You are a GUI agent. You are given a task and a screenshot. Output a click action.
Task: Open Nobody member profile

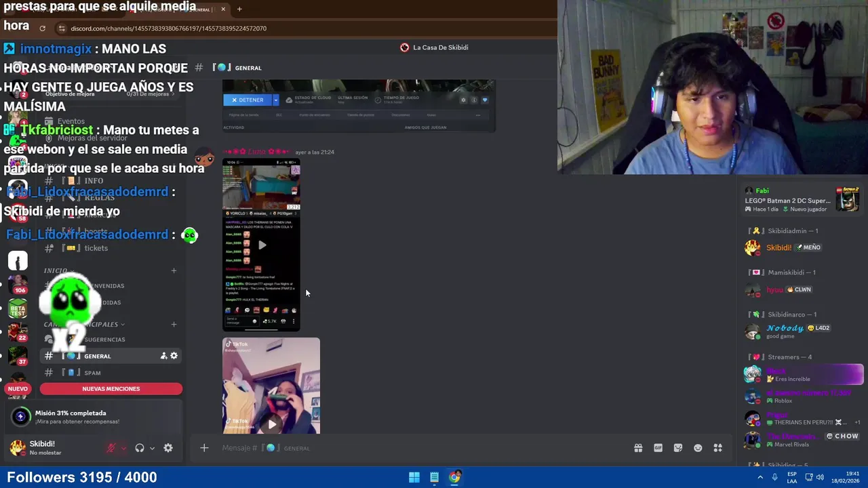point(802,331)
